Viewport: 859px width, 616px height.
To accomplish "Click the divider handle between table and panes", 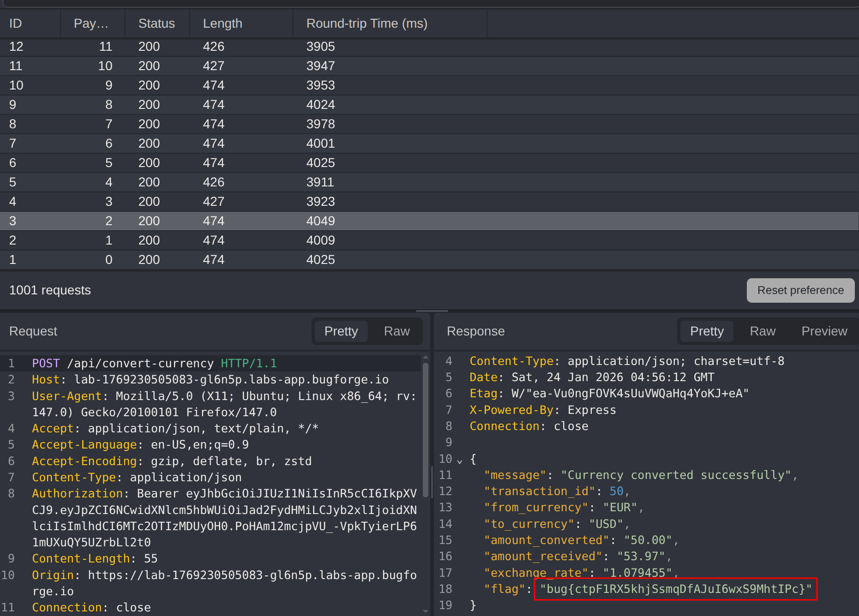I will click(x=432, y=311).
